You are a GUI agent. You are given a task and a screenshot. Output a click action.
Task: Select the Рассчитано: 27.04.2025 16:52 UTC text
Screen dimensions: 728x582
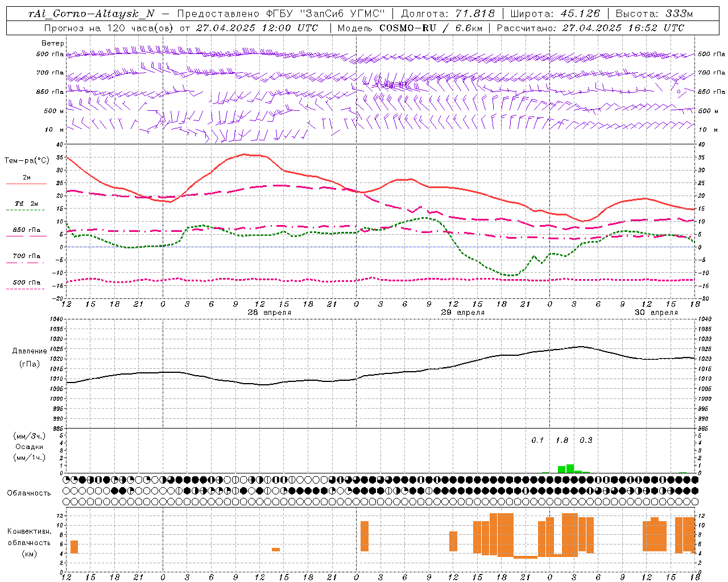(x=590, y=28)
